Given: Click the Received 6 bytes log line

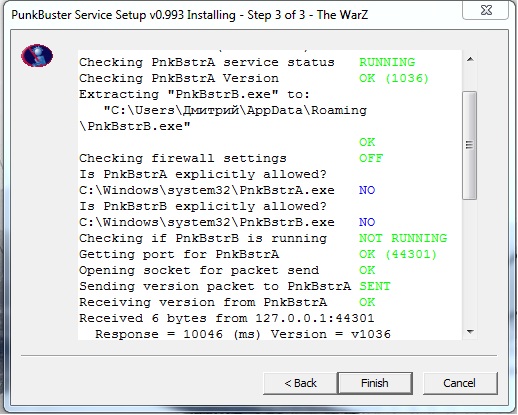Looking at the screenshot, I should (227, 318).
